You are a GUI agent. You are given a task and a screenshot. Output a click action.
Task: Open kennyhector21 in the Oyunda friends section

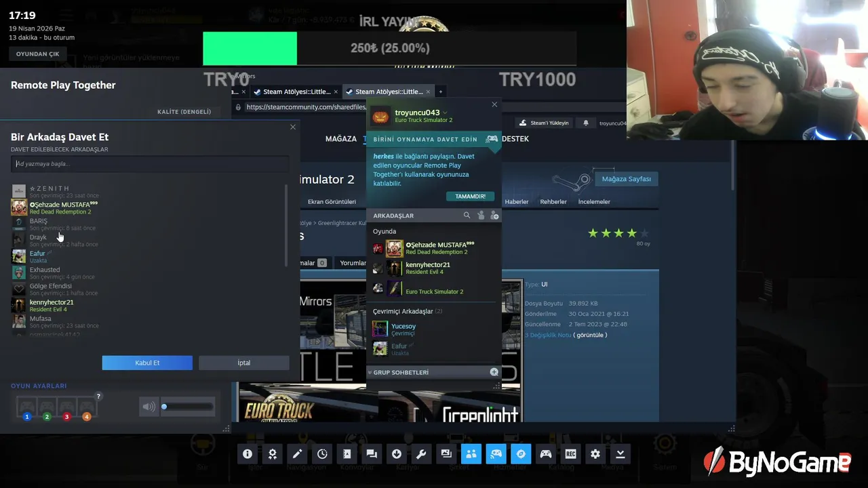click(x=434, y=268)
